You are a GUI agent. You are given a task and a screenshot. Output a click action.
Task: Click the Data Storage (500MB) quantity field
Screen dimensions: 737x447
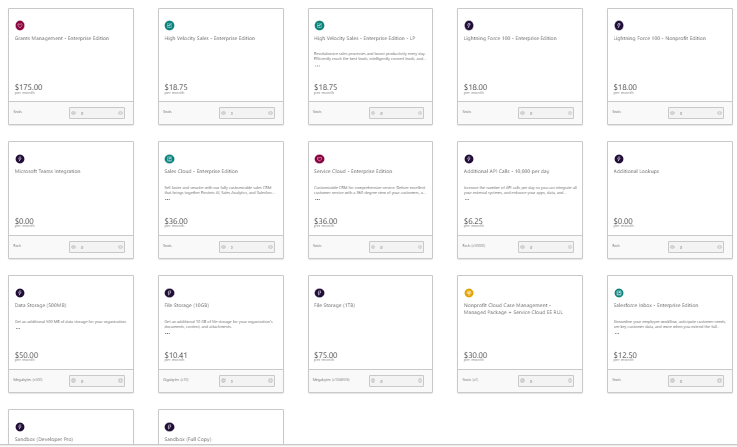(97, 381)
